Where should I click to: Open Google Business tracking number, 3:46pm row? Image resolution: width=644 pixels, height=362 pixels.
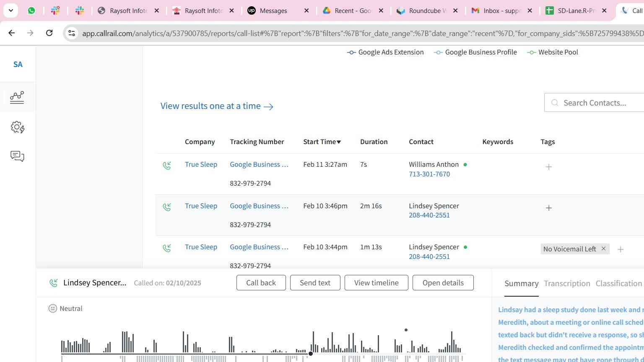259,206
